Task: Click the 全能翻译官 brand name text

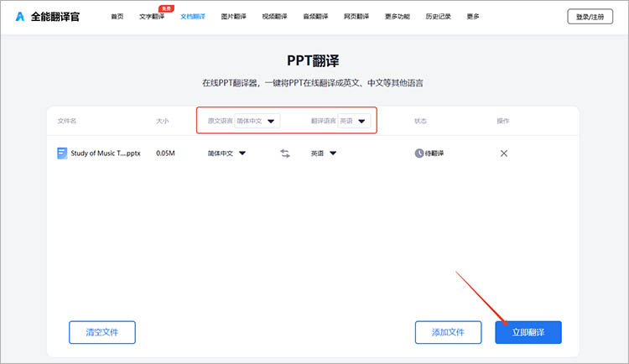Action: click(x=55, y=17)
